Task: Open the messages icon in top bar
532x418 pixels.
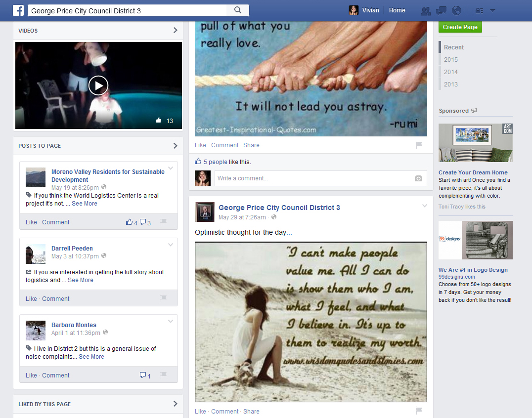Action: pyautogui.click(x=441, y=11)
